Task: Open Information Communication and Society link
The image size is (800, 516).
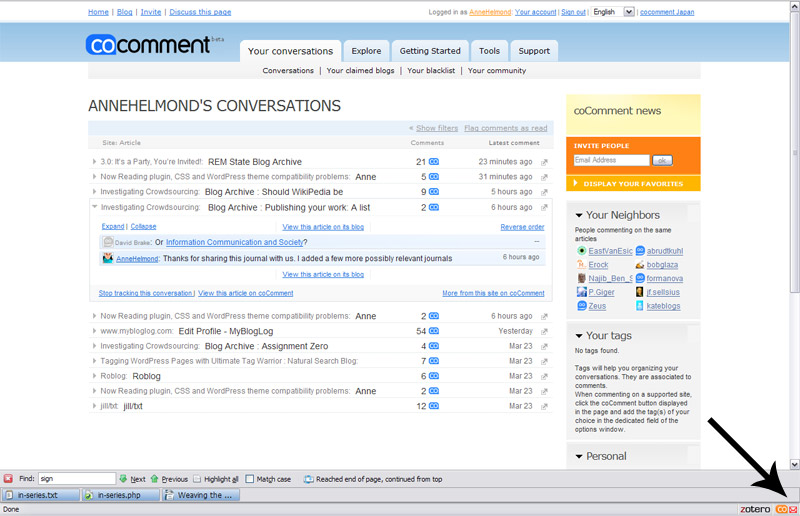Action: [x=235, y=242]
